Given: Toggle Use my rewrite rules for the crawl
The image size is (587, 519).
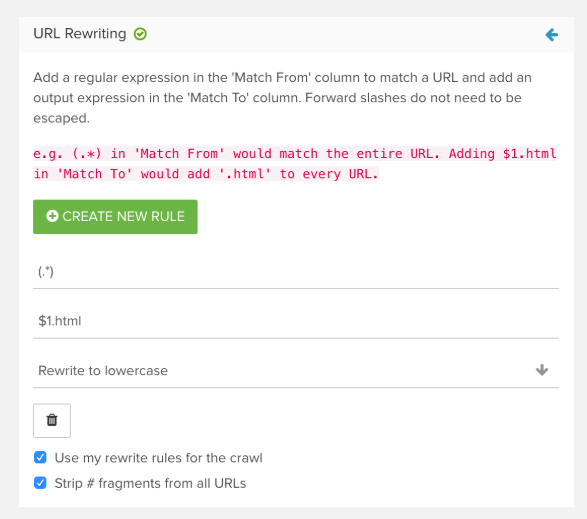Looking at the screenshot, I should click(40, 457).
